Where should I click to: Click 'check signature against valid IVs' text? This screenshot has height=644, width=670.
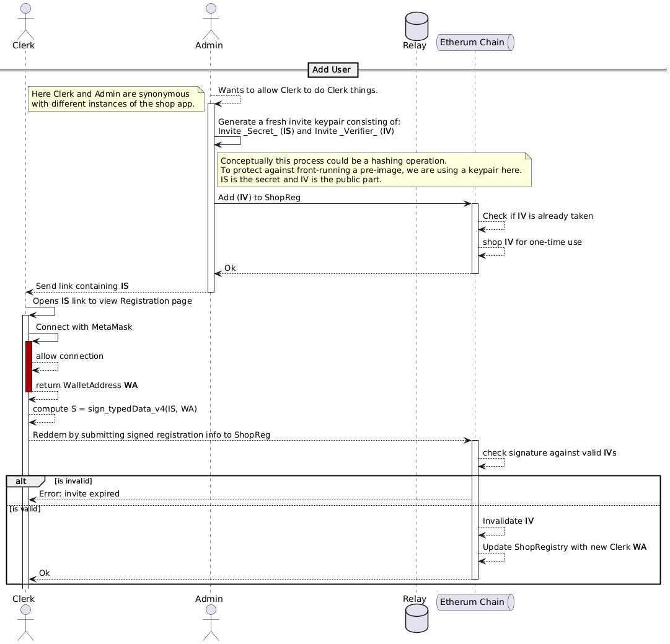(x=550, y=453)
